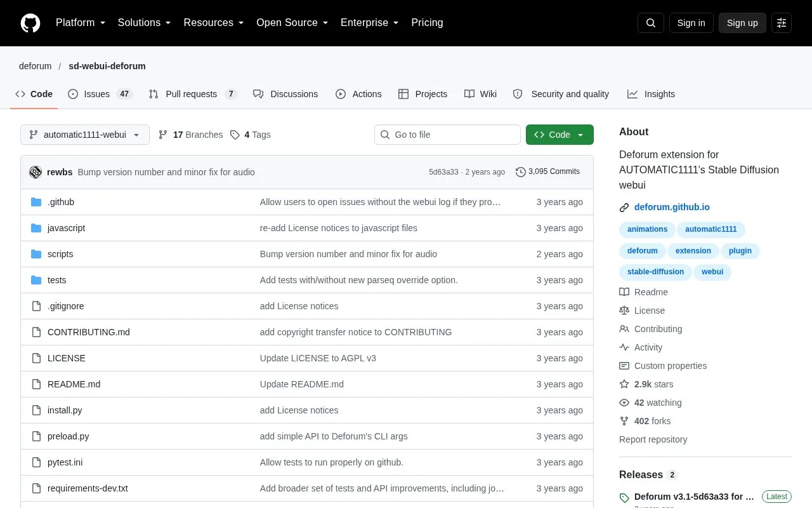
Task: Open the requirements-dev.txt file
Action: 88,488
